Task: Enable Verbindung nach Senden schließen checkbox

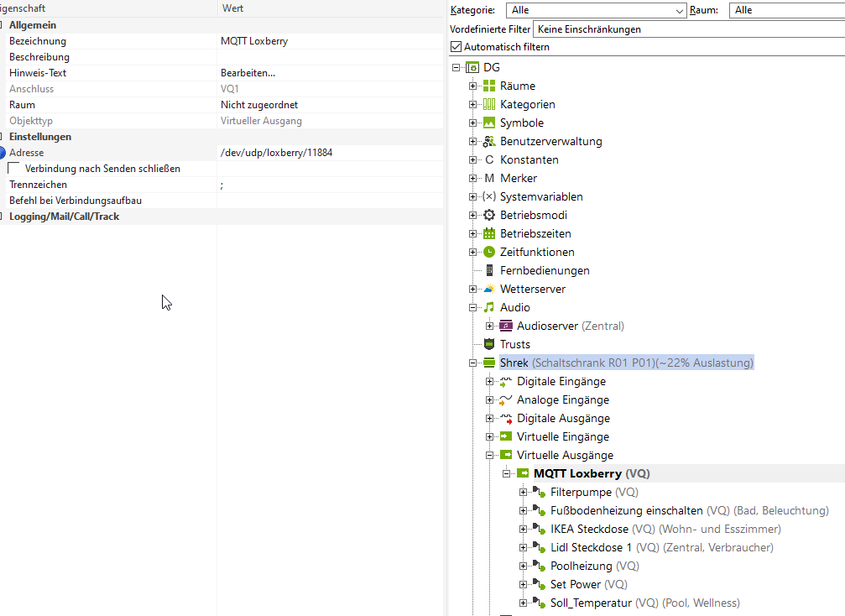Action: (14, 169)
